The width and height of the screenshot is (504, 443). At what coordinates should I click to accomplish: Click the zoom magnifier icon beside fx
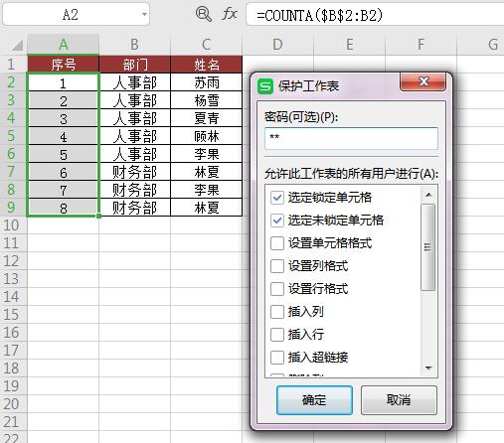point(203,14)
